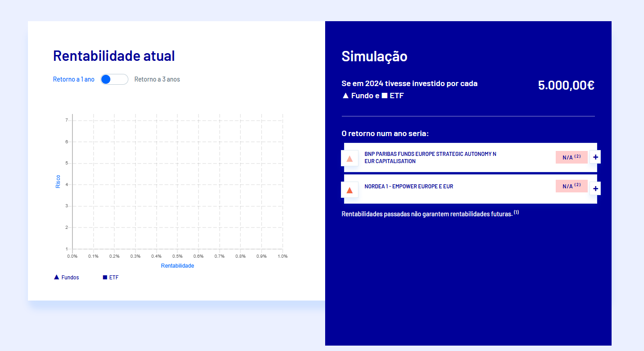Open the NORDEA 1 - EMPOWER EUROPE link

(409, 186)
